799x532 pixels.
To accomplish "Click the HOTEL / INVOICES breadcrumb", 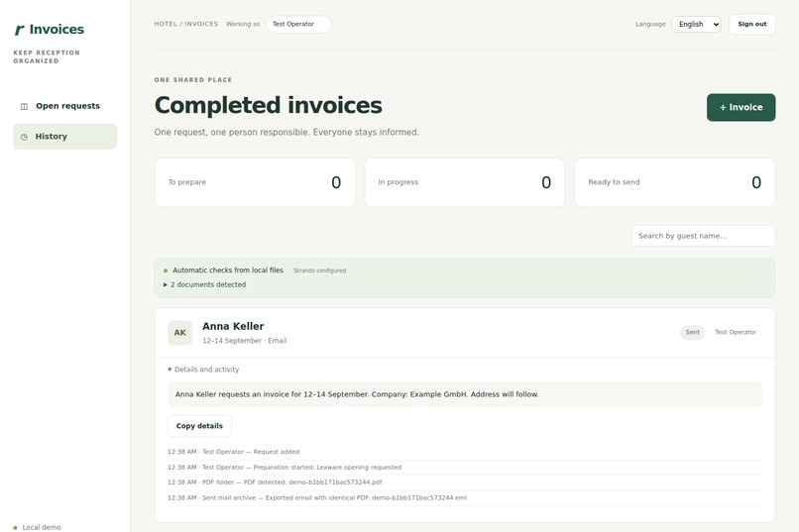I will [186, 24].
